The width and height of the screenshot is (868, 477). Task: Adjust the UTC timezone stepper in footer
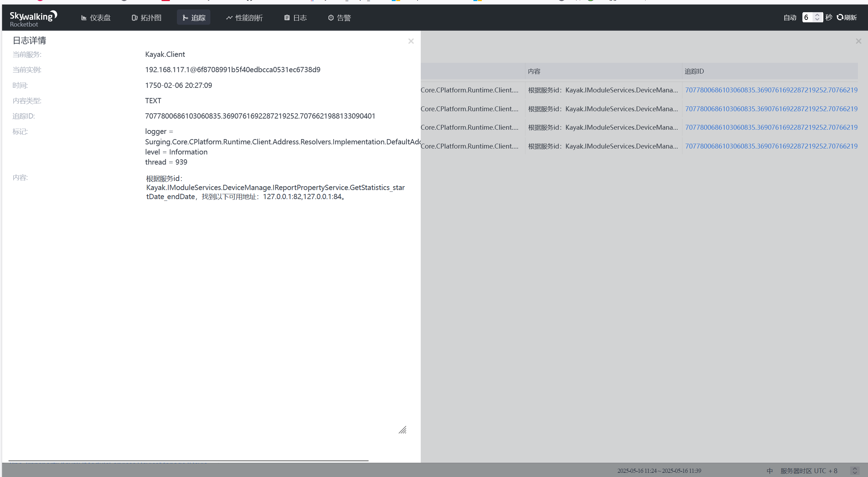tap(855, 471)
